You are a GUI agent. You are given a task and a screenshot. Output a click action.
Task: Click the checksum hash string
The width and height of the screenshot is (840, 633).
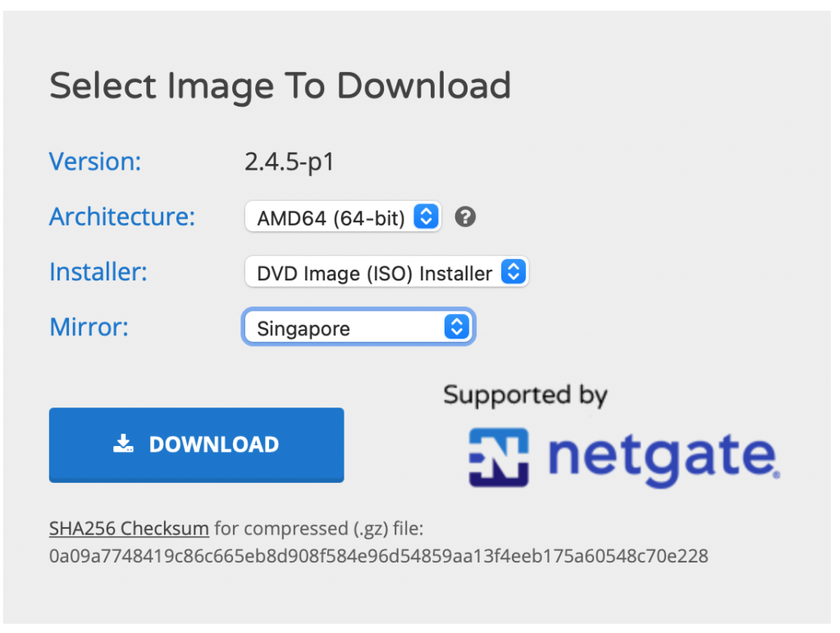pyautogui.click(x=379, y=556)
